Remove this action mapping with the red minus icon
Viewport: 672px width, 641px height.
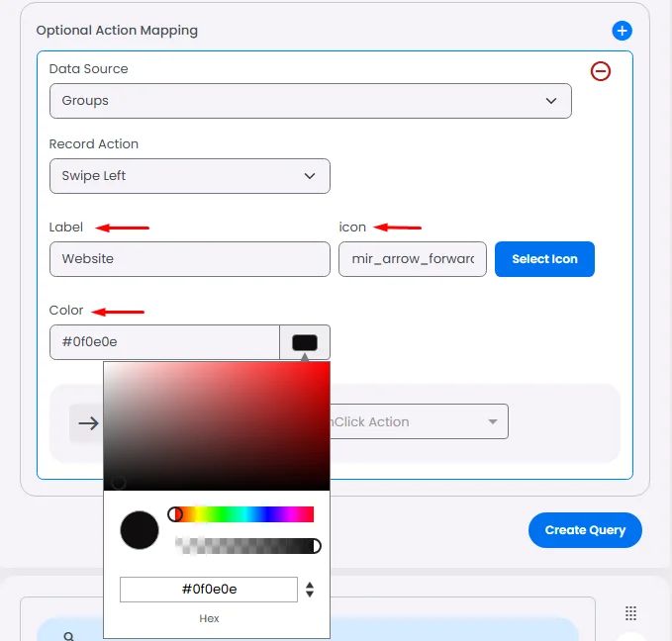point(601,71)
